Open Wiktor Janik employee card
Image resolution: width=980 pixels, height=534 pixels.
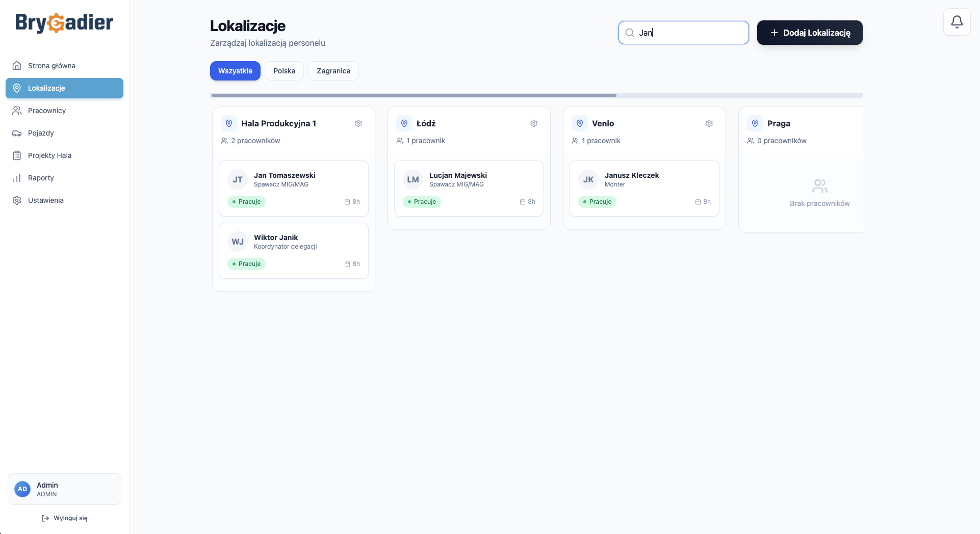tap(294, 251)
